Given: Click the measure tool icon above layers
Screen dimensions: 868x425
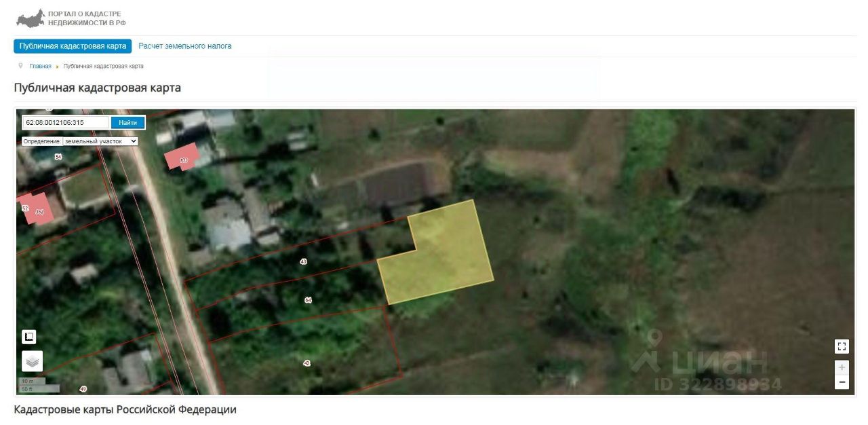Looking at the screenshot, I should coord(29,337).
